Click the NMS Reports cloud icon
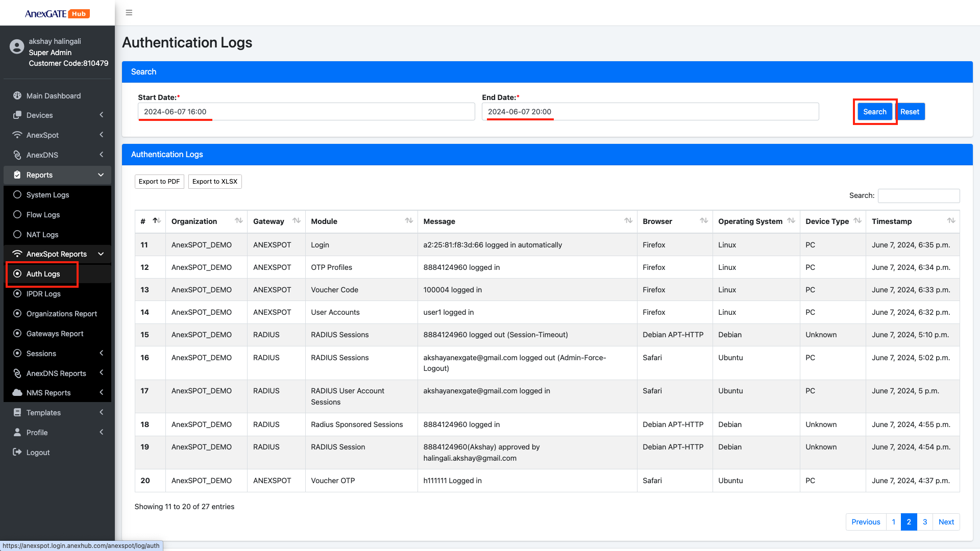Viewport: 980px width, 551px height. pos(17,393)
